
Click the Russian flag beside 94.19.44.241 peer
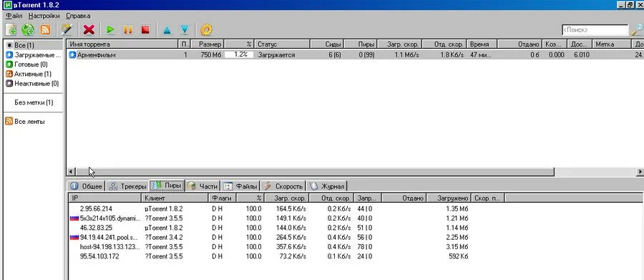point(74,237)
